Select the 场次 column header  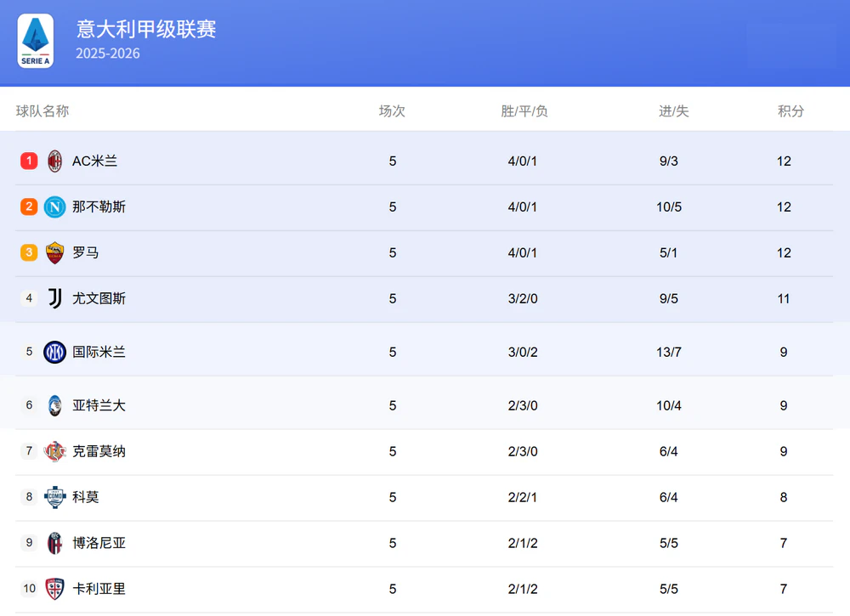pos(392,111)
